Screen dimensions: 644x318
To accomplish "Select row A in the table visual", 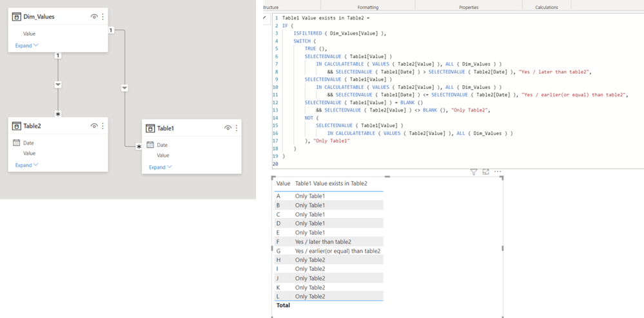I will tap(329, 196).
